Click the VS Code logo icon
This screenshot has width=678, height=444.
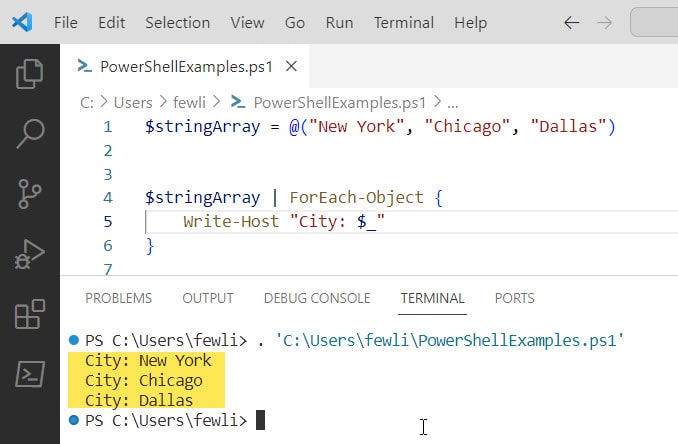[x=22, y=22]
